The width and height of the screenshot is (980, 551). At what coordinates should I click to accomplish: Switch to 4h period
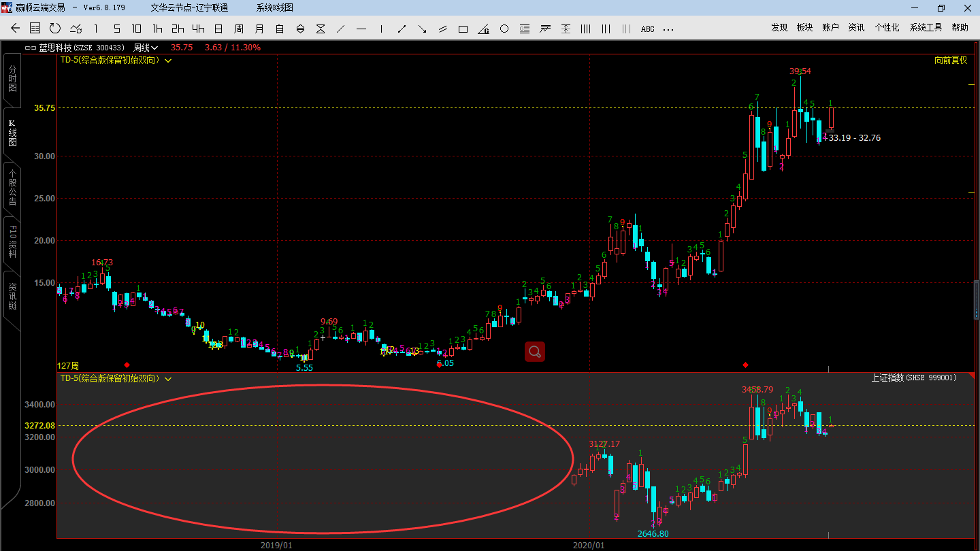(198, 29)
